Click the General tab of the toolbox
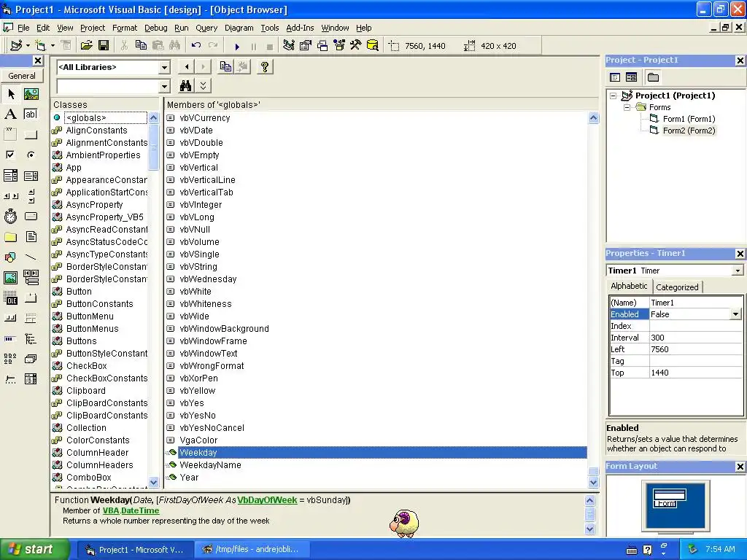Viewport: 747px width, 560px height. point(21,76)
